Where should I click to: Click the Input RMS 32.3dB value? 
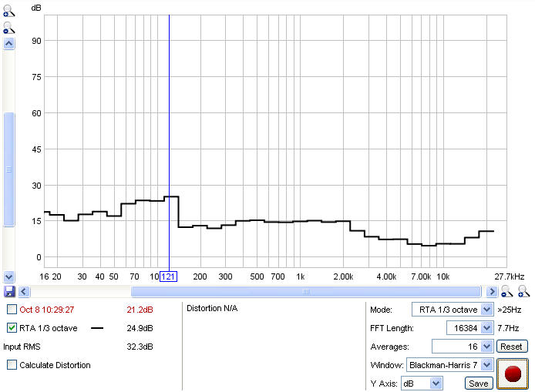click(140, 347)
